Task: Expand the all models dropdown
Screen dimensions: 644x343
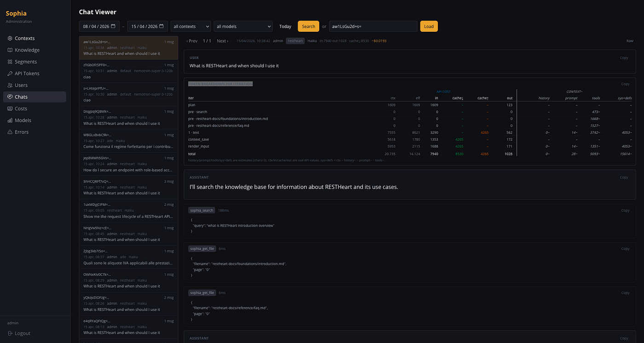Action: pos(243,27)
